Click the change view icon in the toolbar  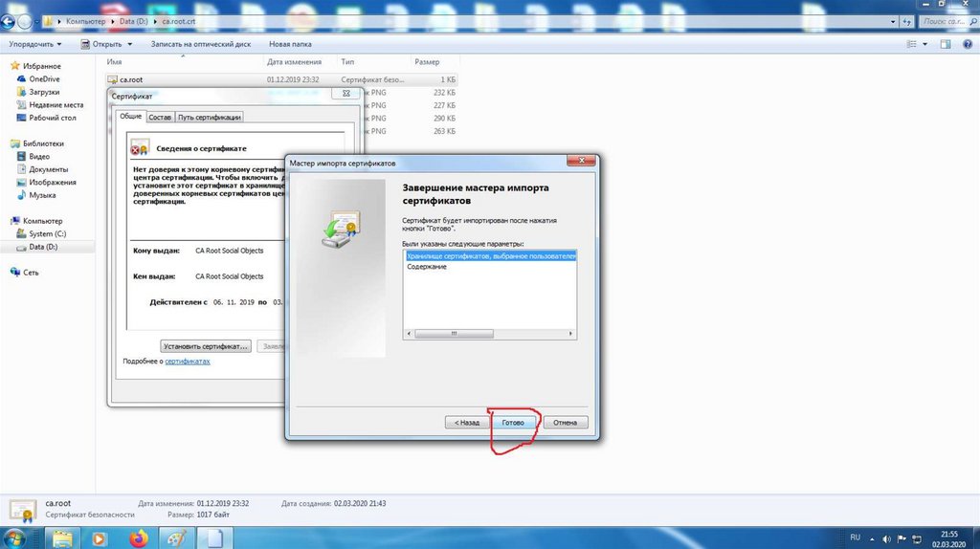coord(912,44)
